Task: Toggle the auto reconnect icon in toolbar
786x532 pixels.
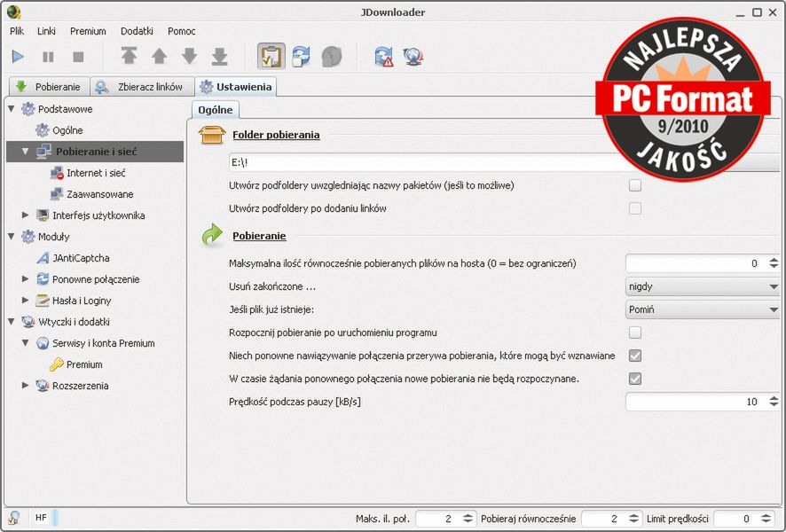Action: [301, 56]
